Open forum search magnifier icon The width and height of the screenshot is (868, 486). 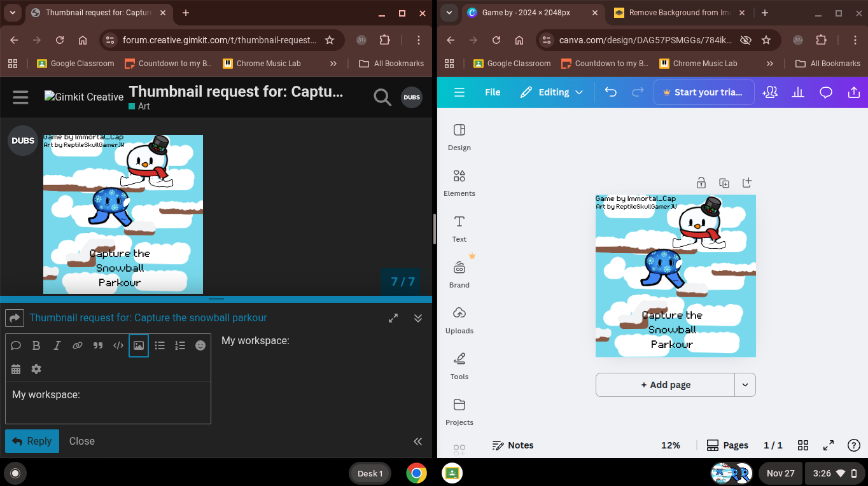click(x=382, y=97)
